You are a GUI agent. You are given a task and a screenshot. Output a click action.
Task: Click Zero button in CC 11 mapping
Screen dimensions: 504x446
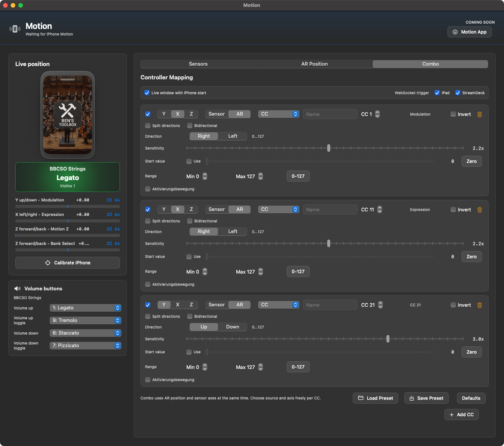tap(472, 257)
